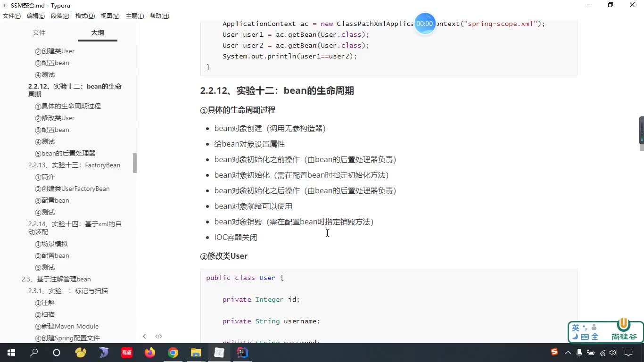644x362 pixels.
Task: Click bullet text IOC容器关闭
Action: click(x=236, y=237)
